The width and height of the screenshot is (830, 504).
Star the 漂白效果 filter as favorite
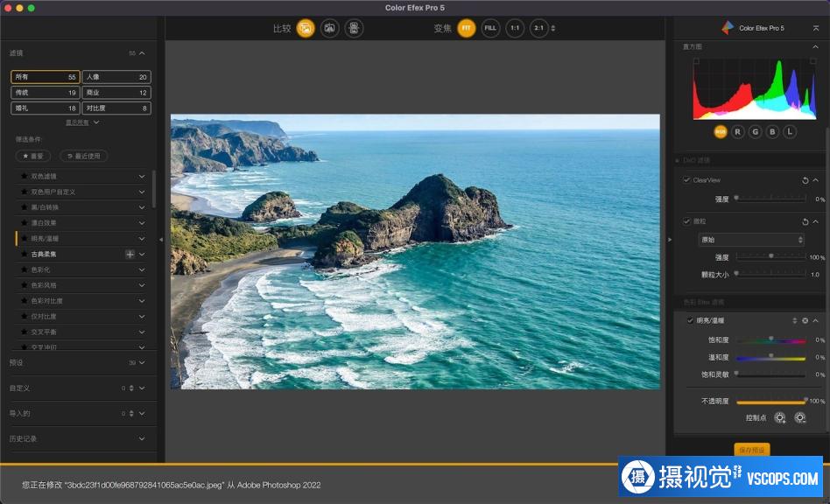[24, 222]
